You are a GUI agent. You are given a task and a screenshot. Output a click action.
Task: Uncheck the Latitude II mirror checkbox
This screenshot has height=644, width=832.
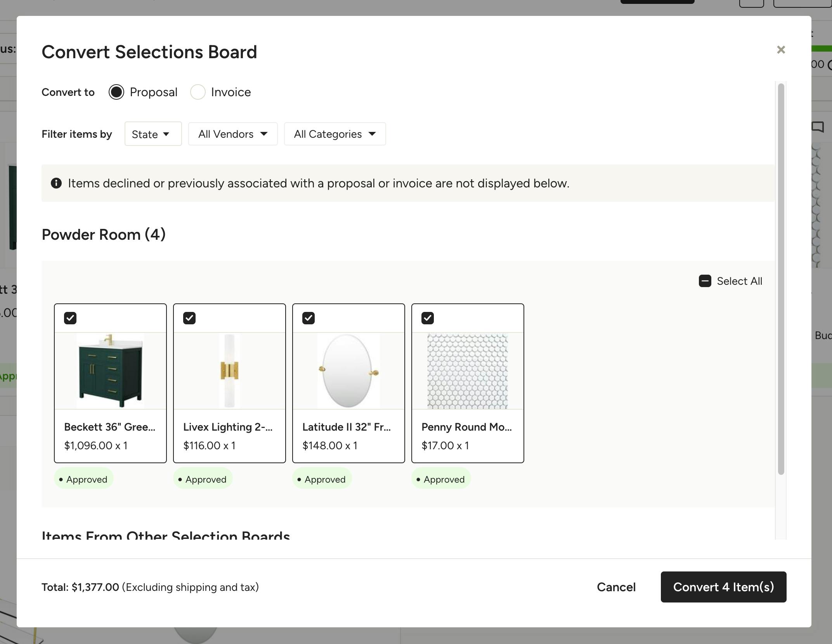click(309, 318)
